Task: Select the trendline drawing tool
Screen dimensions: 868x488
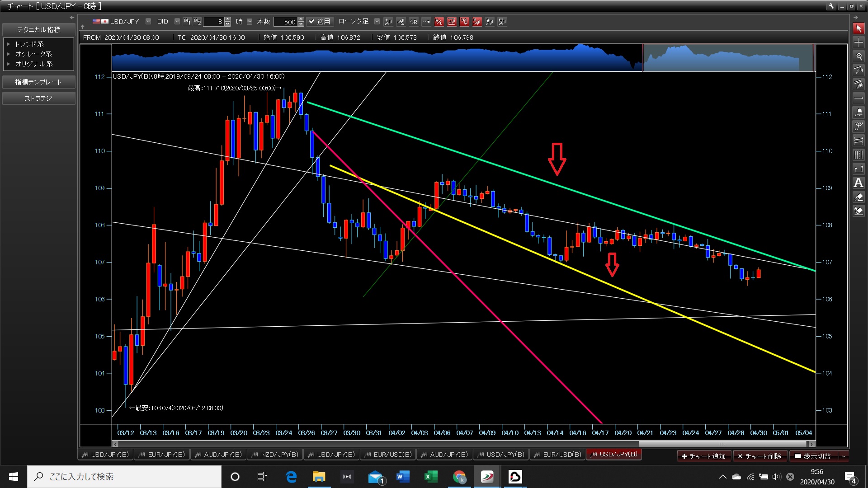Action: coord(859,70)
